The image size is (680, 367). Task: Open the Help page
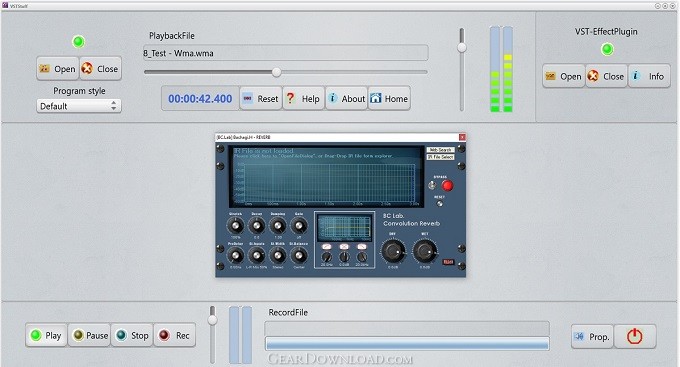point(304,98)
